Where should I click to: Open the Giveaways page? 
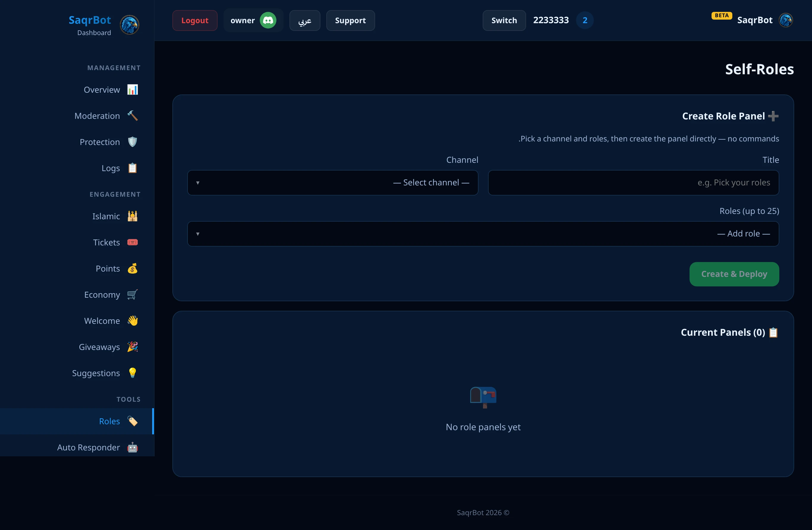[77, 347]
